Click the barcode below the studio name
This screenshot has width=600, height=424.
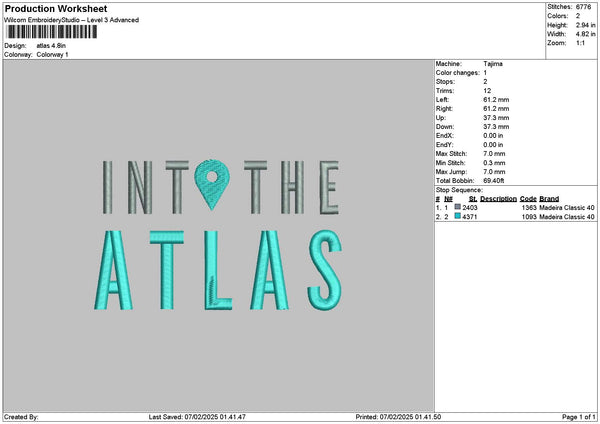(x=52, y=32)
